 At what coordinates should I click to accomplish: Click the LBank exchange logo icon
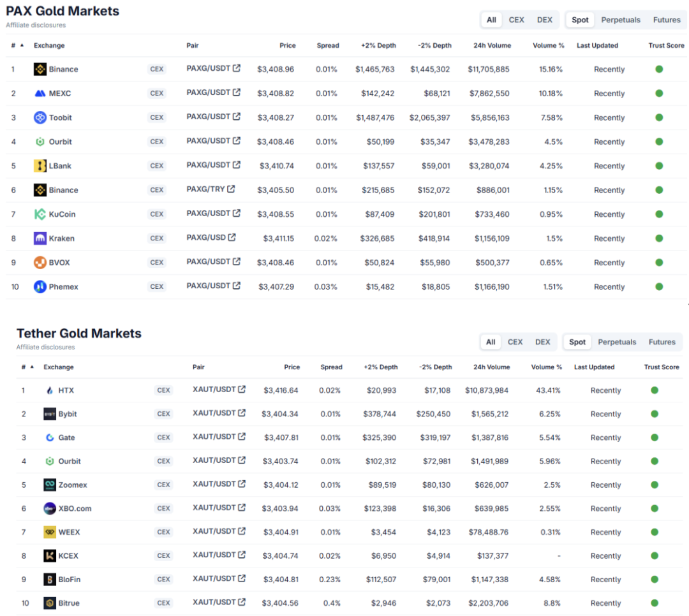coord(40,166)
